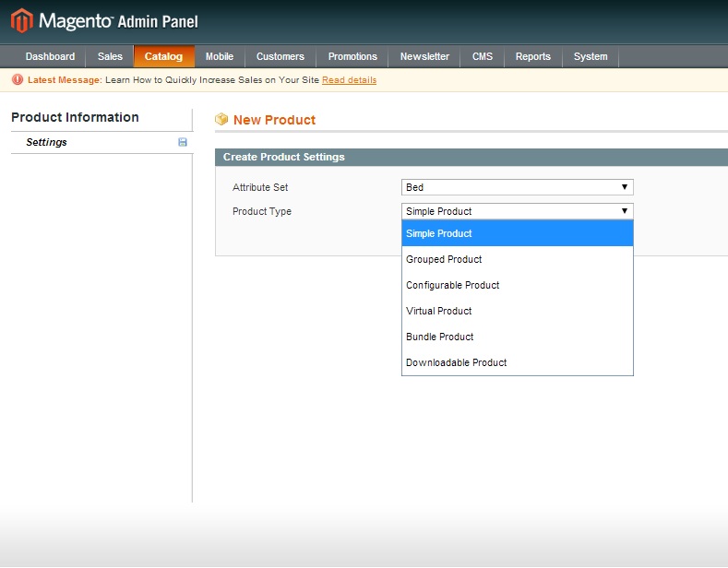728x568 pixels.
Task: Select Bundle Product option
Action: click(x=439, y=337)
